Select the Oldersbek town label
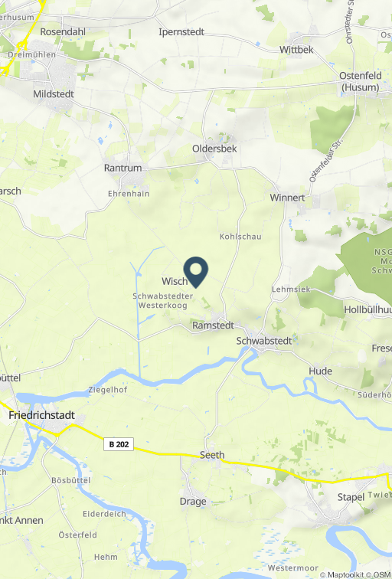 point(214,149)
